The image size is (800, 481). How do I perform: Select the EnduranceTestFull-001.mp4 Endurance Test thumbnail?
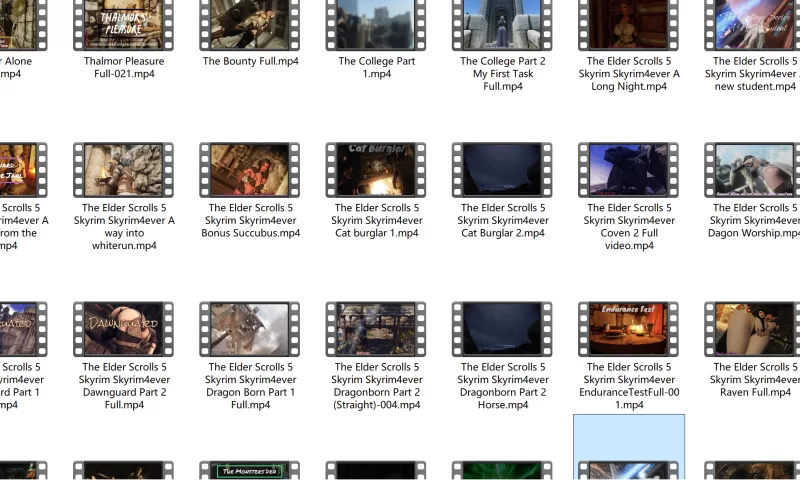[x=628, y=329]
